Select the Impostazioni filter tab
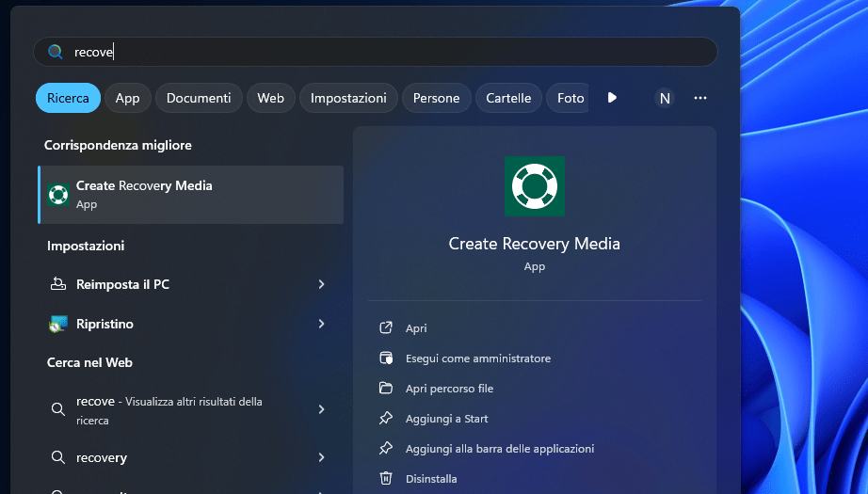Screen dimensions: 868x494 [348, 98]
